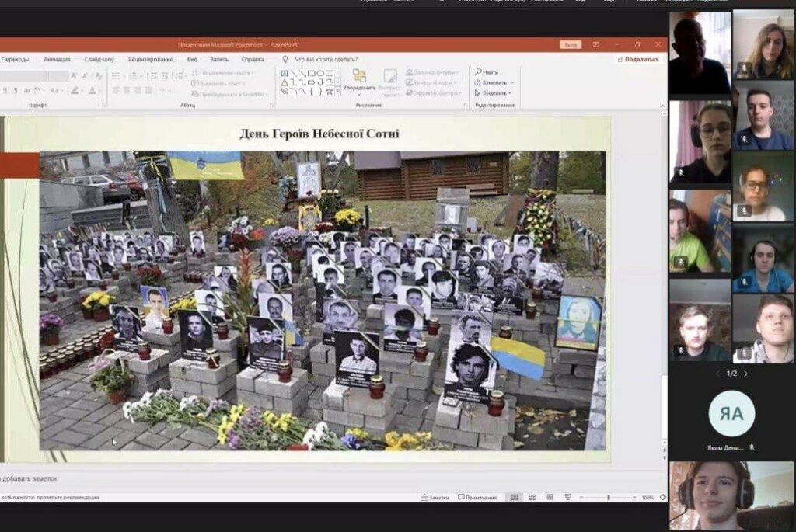Screen dimensions: 796x532
Task: Toggle normal view button in status bar
Action: click(514, 497)
